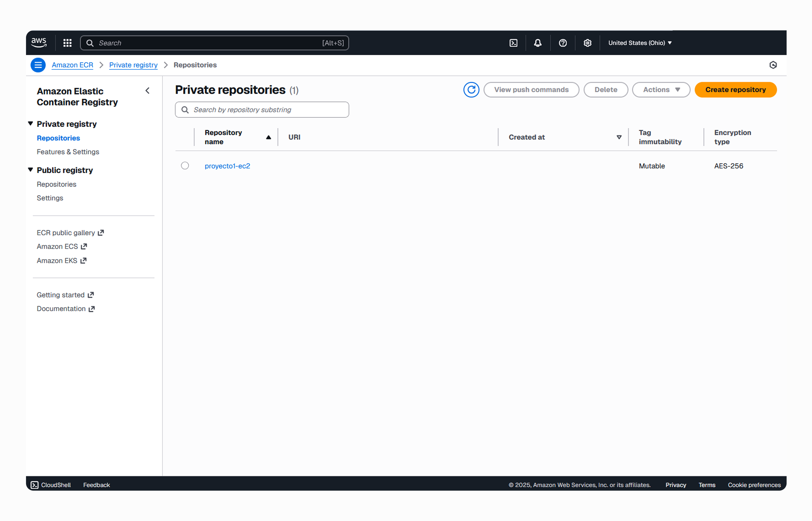
Task: Select Repositories under Private registry
Action: (x=58, y=138)
